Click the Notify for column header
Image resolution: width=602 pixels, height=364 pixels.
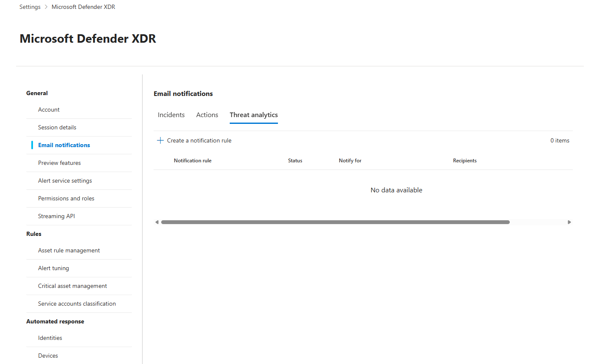coord(350,161)
